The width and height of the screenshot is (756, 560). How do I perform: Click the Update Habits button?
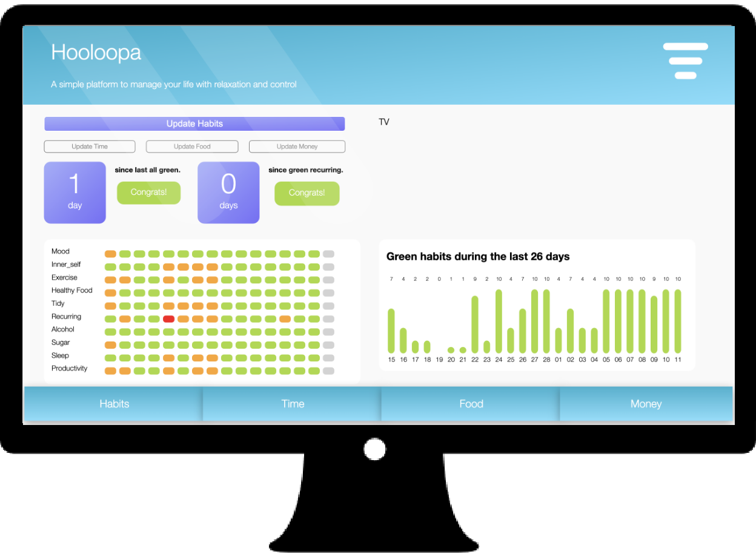(194, 124)
